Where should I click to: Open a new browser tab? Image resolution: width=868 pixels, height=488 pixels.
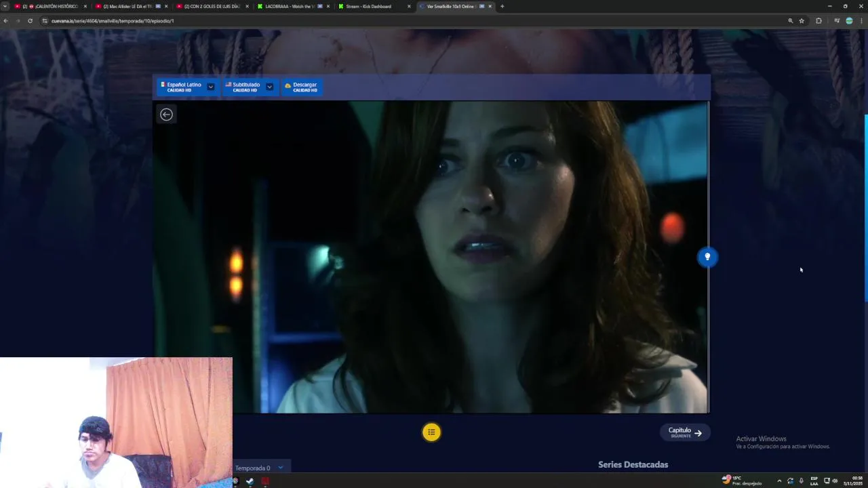[502, 6]
